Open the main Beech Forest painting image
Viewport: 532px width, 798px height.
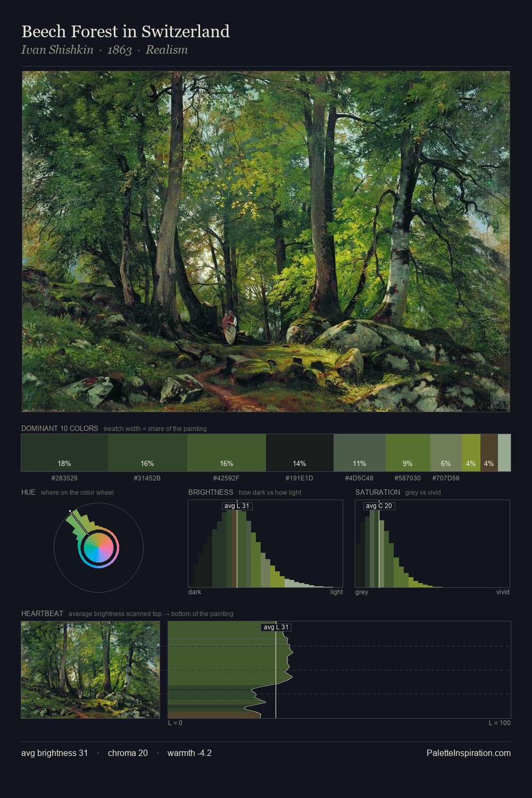point(266,242)
